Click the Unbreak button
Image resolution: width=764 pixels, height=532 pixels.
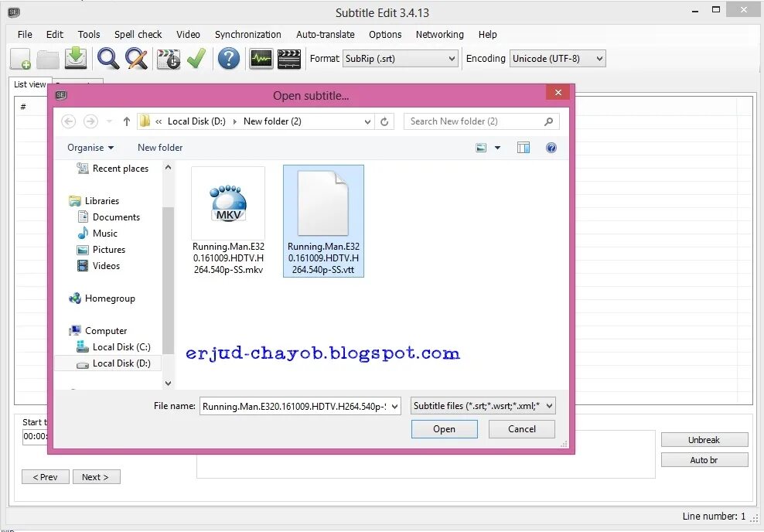point(704,440)
